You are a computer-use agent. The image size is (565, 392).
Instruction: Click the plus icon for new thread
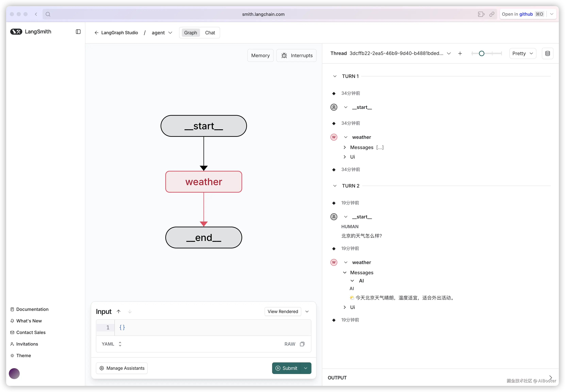[460, 54]
